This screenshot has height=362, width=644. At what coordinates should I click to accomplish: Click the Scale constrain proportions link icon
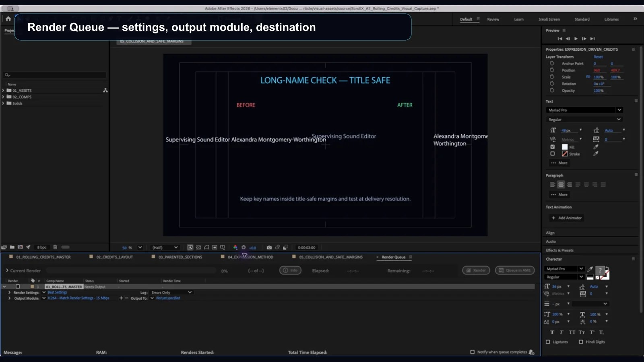(x=588, y=77)
